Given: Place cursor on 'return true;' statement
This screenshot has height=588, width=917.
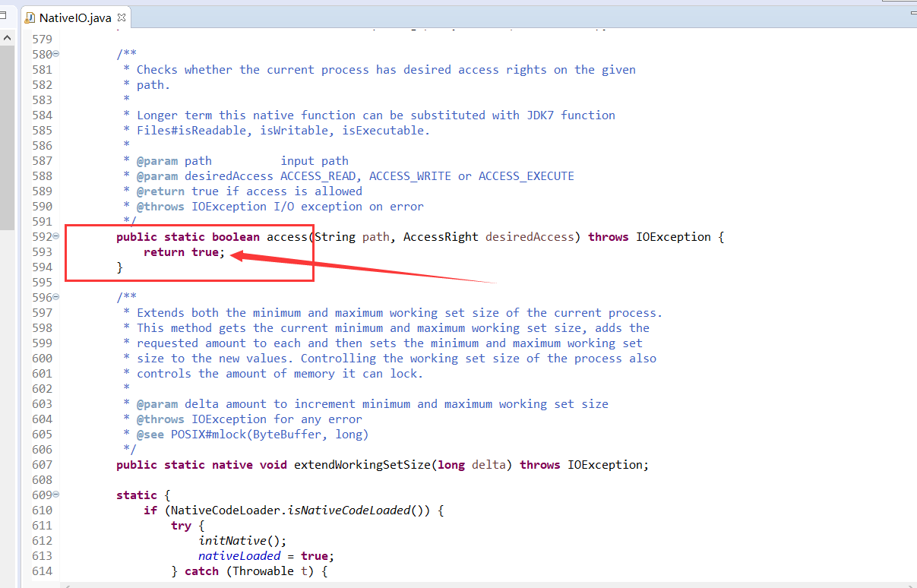Looking at the screenshot, I should [x=185, y=251].
